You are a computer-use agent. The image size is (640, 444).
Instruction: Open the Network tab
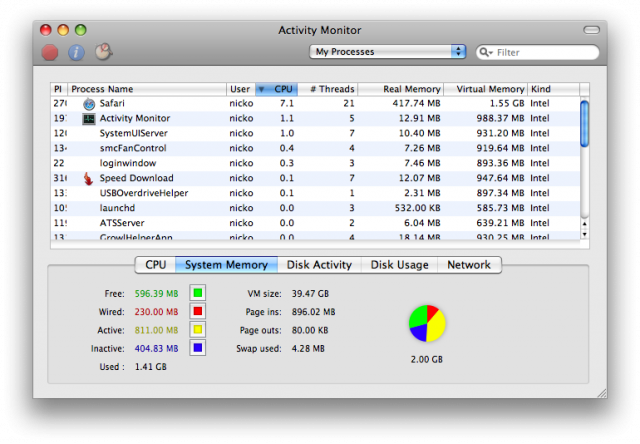[469, 265]
